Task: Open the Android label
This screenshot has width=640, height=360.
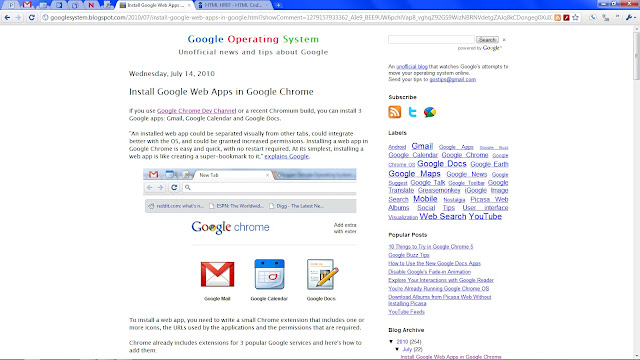Action: 397,147
